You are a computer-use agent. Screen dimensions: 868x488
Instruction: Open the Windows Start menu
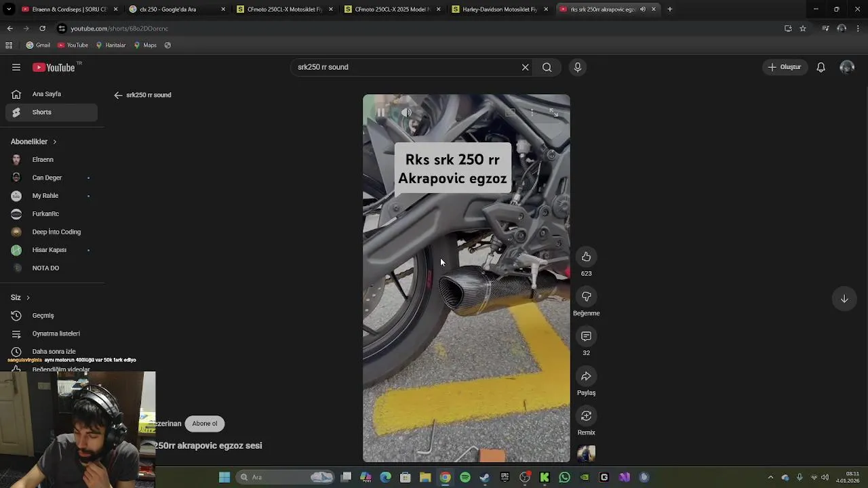pos(224,477)
